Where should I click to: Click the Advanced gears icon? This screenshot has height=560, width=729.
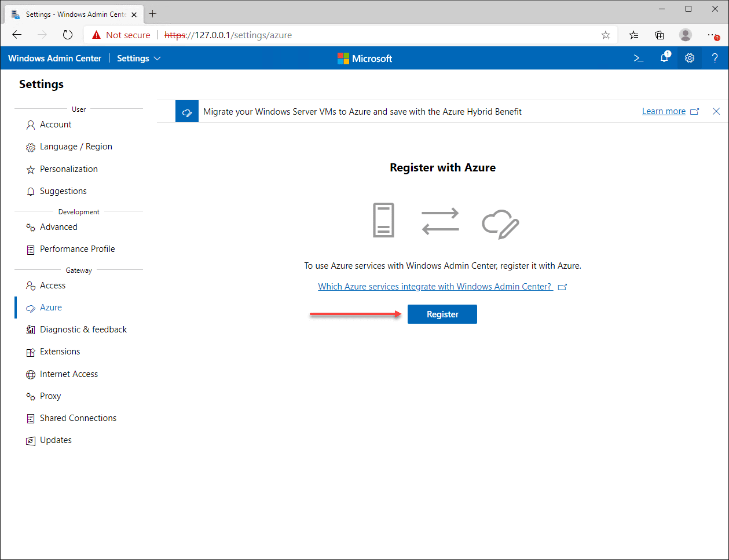tap(31, 228)
